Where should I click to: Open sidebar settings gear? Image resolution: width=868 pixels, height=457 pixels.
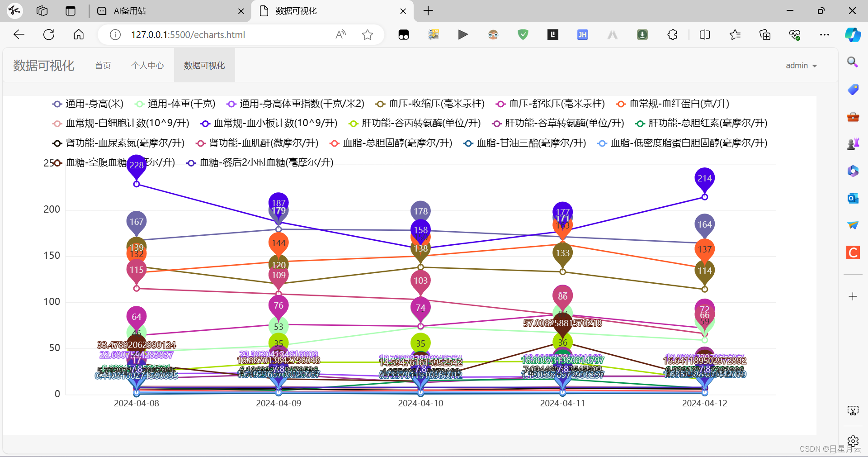point(853,441)
